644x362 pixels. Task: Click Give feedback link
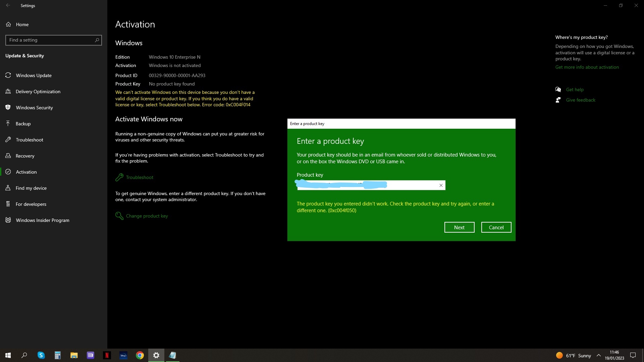581,100
